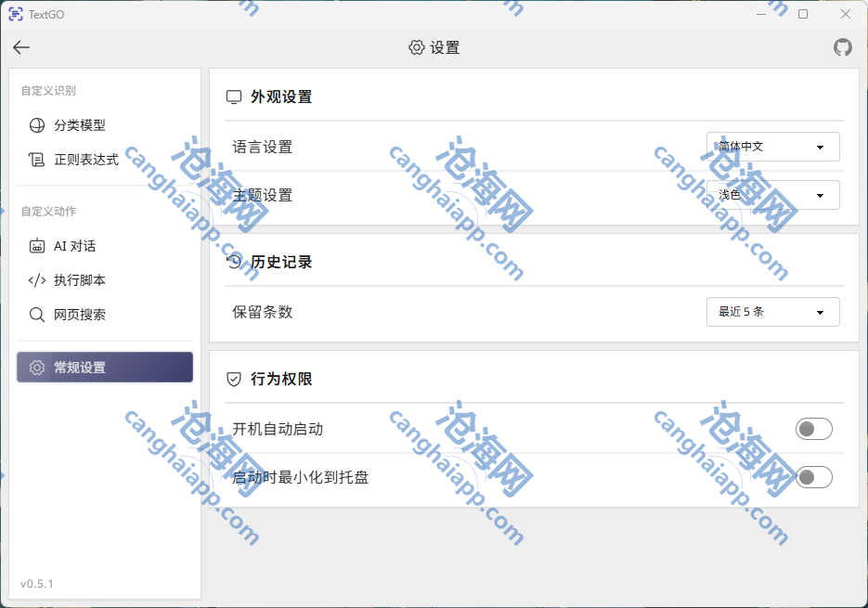Click the 常规设置 gear icon
The height and width of the screenshot is (608, 868).
tap(35, 367)
